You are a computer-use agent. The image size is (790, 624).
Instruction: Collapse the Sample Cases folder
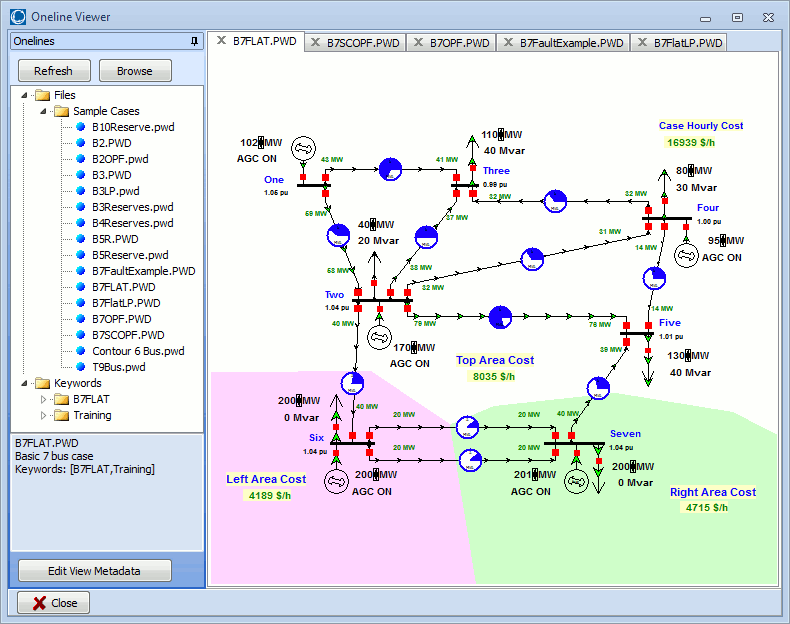click(x=43, y=111)
